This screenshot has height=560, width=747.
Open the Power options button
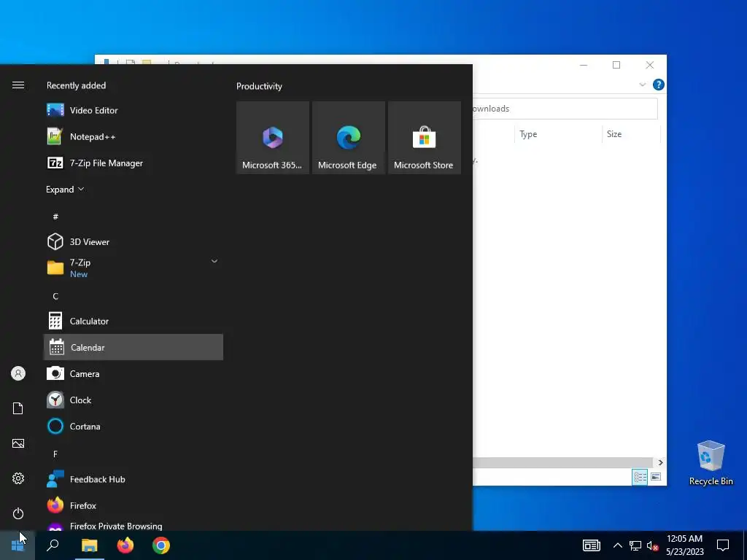18,513
